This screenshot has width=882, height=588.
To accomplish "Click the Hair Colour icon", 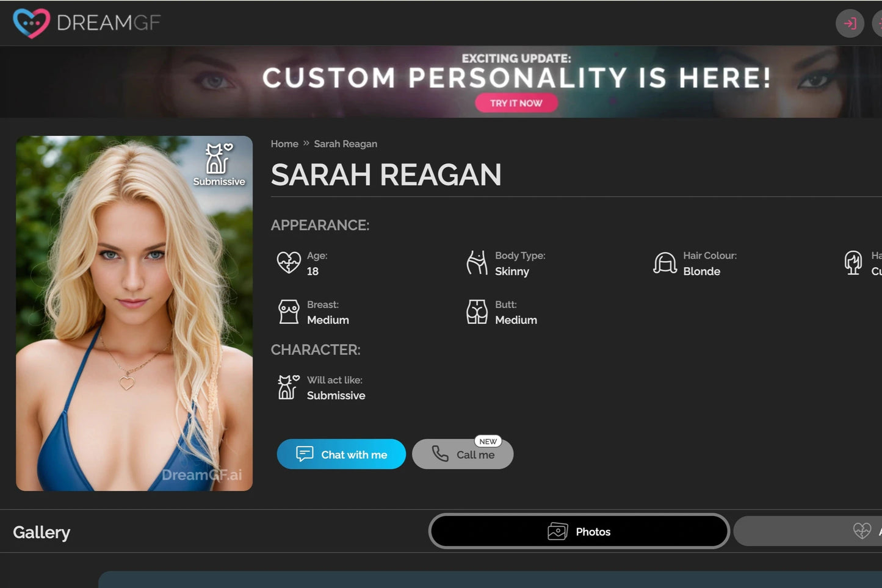I will tap(665, 263).
